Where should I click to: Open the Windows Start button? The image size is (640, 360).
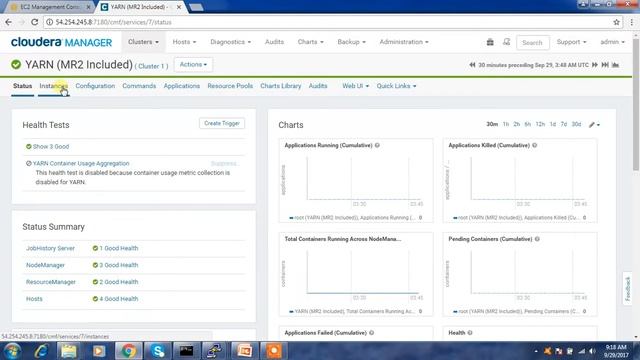[12, 351]
